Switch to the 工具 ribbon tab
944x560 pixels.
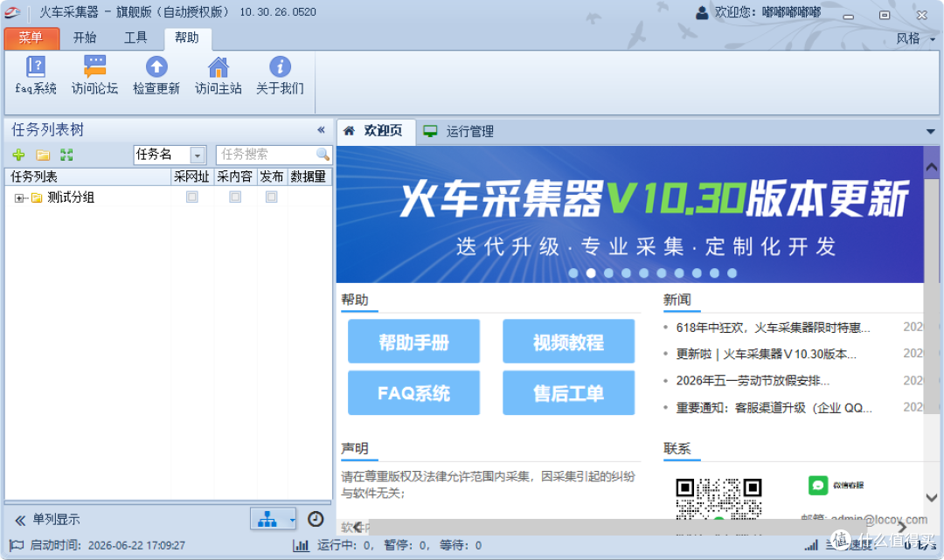pos(135,38)
